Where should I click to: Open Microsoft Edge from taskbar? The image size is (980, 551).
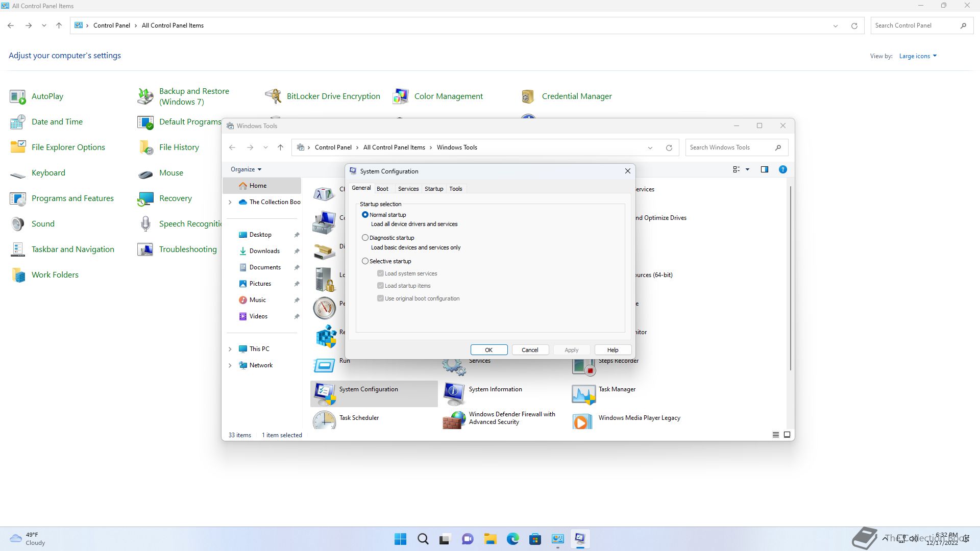pyautogui.click(x=512, y=539)
